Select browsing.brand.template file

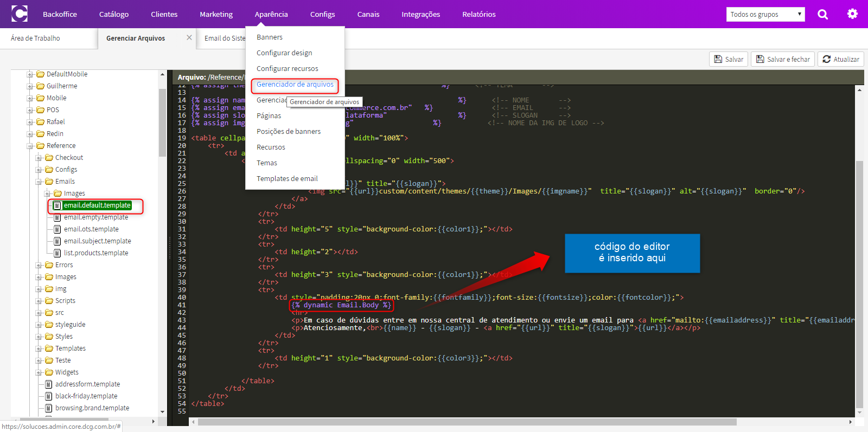click(92, 408)
